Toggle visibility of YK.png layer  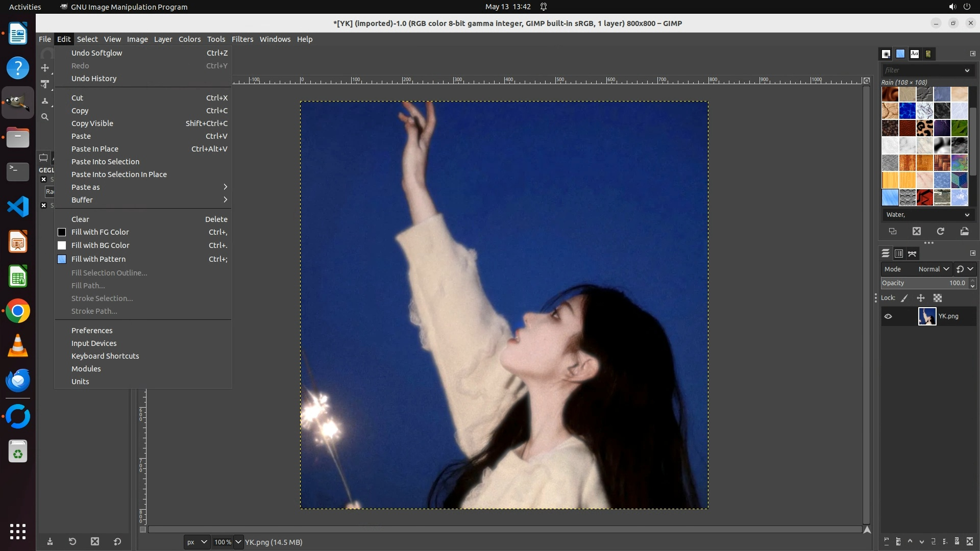coord(888,316)
